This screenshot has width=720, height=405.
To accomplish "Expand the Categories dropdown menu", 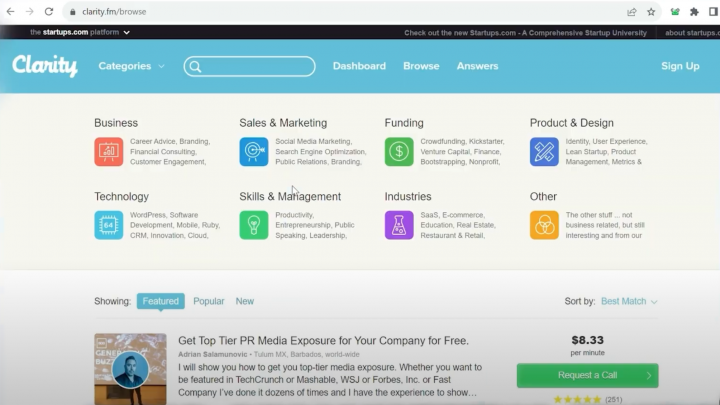I will pyautogui.click(x=131, y=66).
